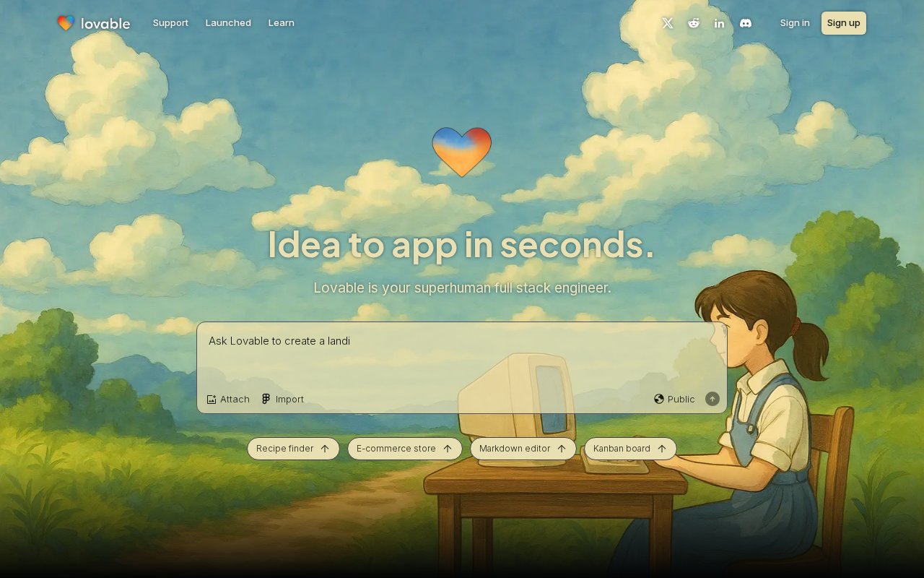This screenshot has height=578, width=924.
Task: Click the Sign in link
Action: [x=795, y=23]
